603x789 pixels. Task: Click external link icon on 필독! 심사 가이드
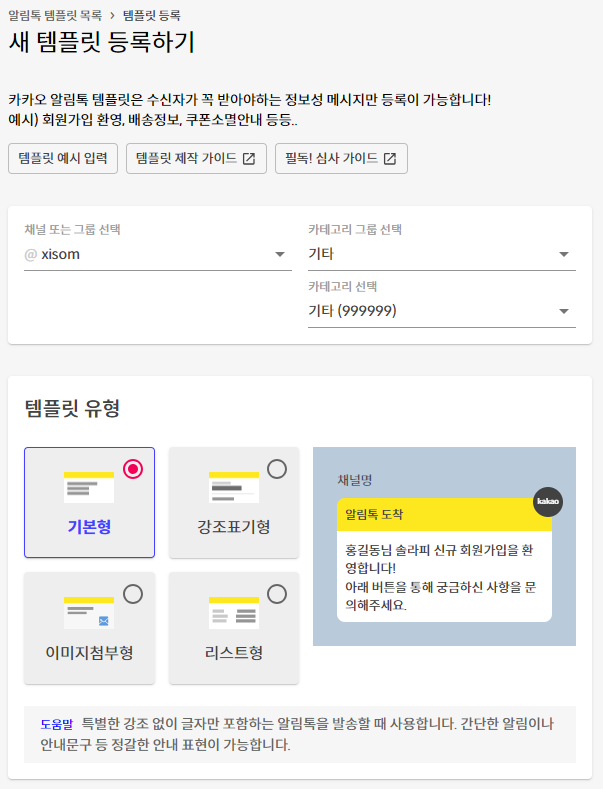390,159
